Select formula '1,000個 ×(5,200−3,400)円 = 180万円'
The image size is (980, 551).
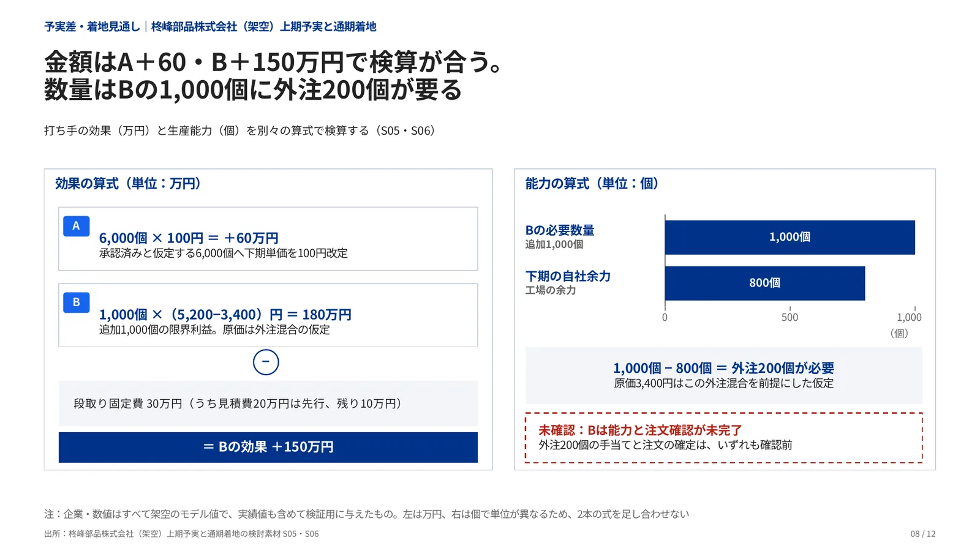[x=225, y=314]
